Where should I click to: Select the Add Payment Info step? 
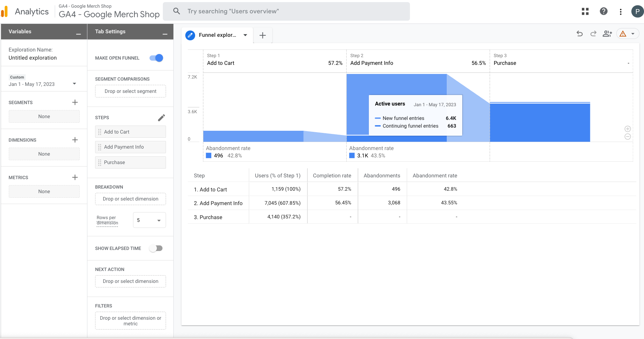(x=130, y=147)
